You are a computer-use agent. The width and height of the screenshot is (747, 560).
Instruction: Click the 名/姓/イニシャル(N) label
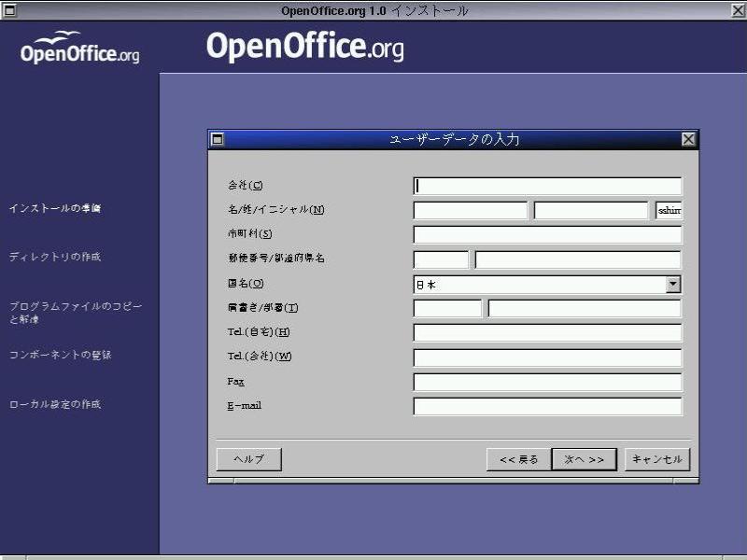point(275,209)
